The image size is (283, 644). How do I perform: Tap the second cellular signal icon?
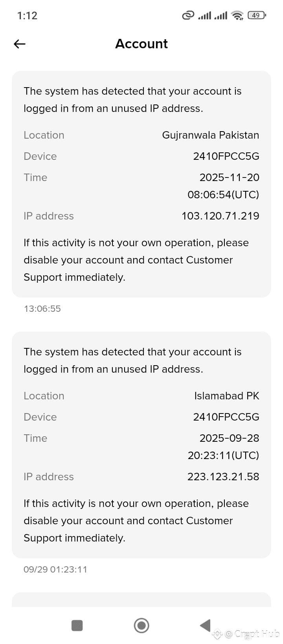tap(221, 15)
